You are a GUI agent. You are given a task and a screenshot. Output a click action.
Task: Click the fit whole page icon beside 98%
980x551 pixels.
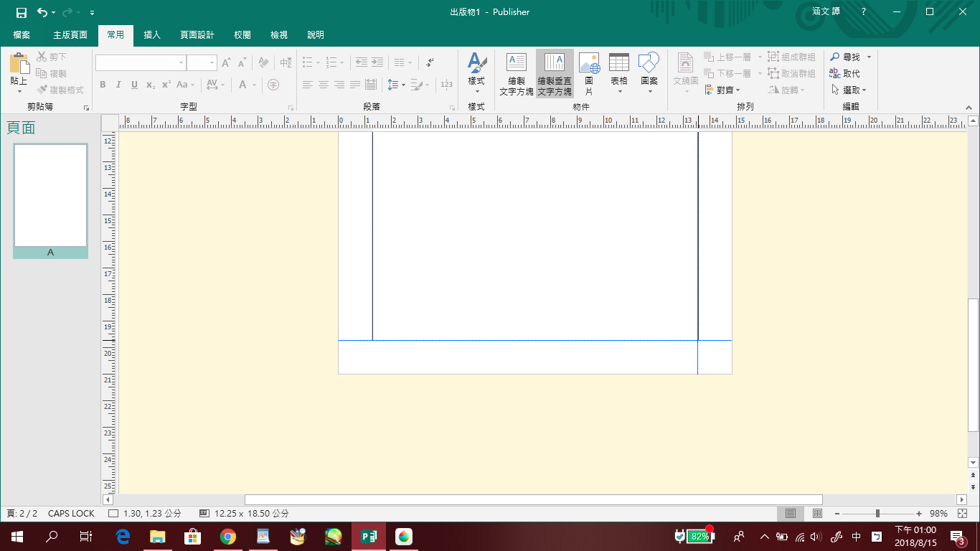962,514
